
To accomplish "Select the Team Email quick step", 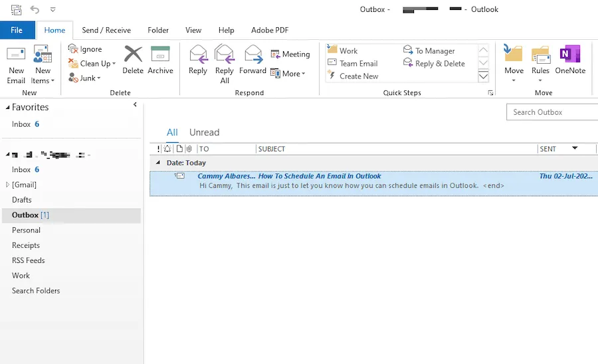I will [353, 63].
